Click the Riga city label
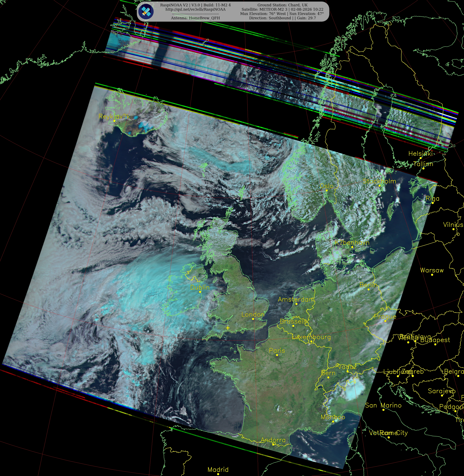The width and height of the screenshot is (464, 476). coord(433,199)
